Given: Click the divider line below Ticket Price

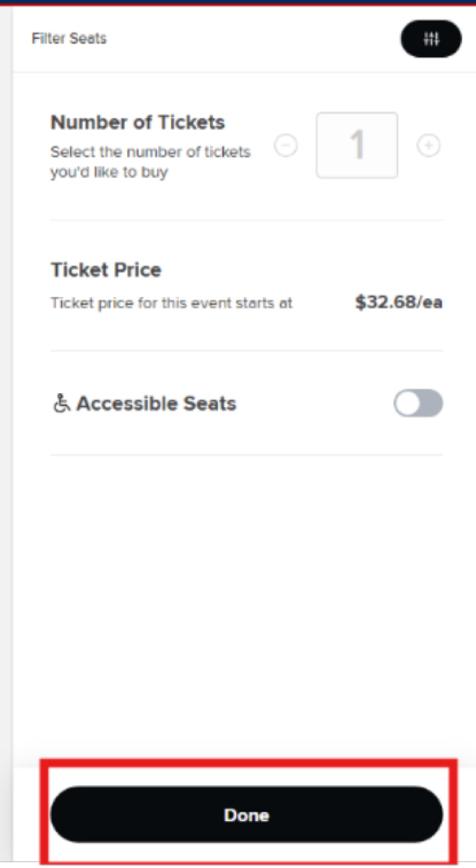Looking at the screenshot, I should (x=246, y=351).
